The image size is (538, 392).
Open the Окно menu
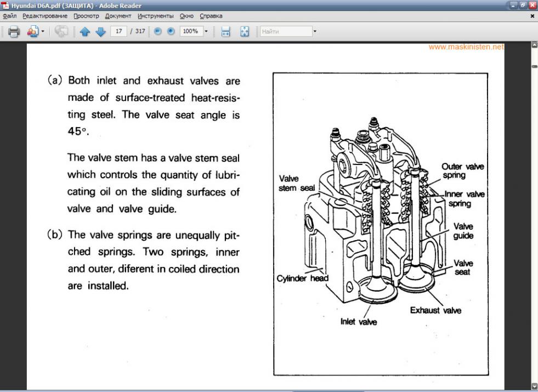point(186,16)
